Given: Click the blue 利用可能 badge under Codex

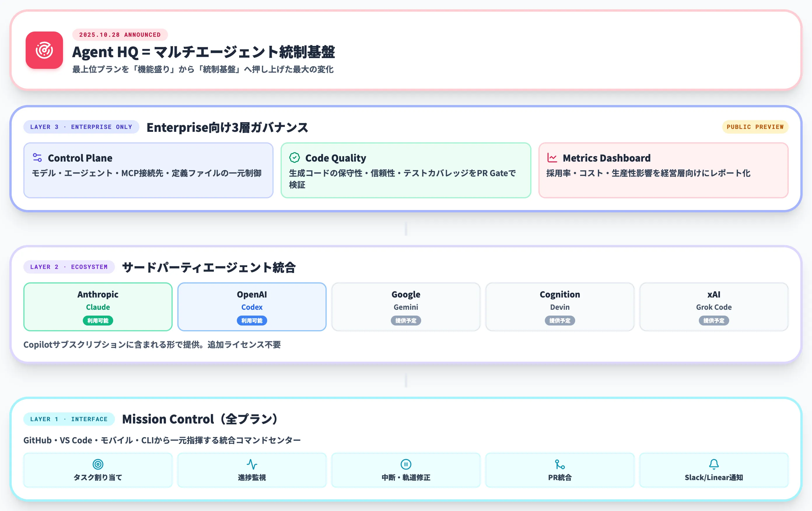Looking at the screenshot, I should [252, 321].
